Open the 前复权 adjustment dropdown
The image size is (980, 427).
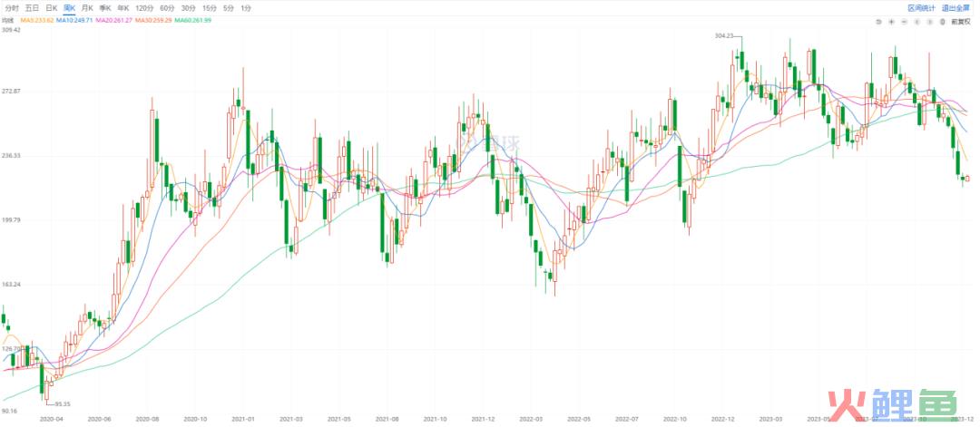(x=961, y=21)
